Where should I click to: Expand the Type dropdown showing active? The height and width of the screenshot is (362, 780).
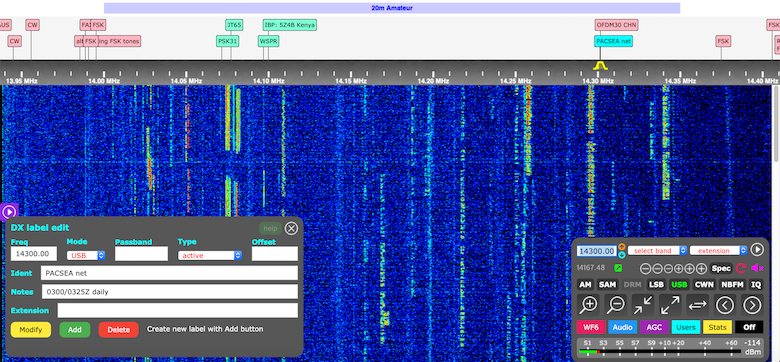[209, 255]
